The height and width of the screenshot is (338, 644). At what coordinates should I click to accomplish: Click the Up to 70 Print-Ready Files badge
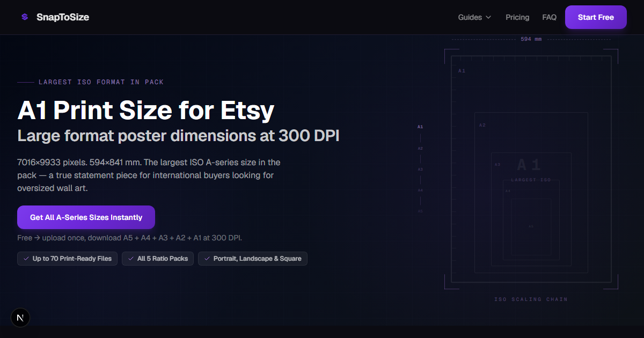click(67, 259)
